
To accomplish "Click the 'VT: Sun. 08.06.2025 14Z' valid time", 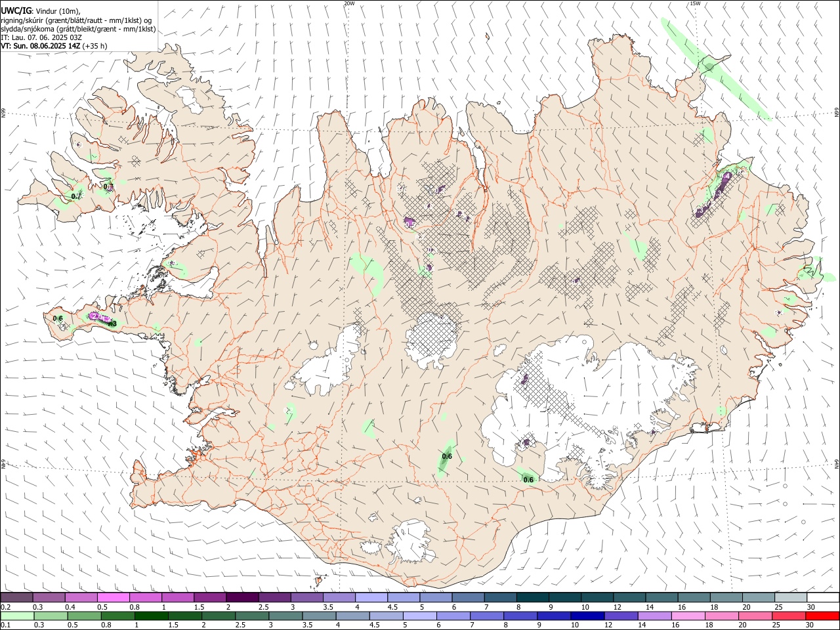I will [41, 46].
